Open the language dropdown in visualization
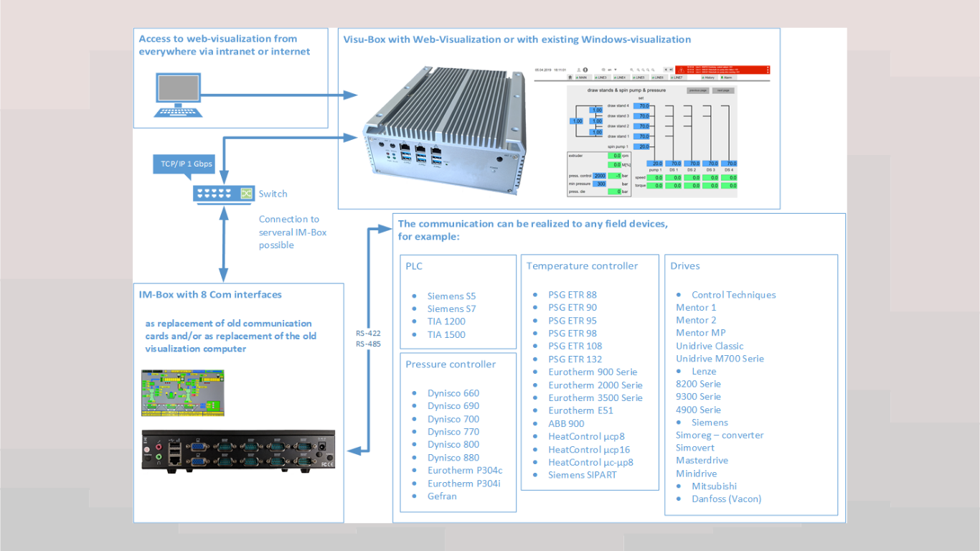Screen dimensions: 980x551 pyautogui.click(x=615, y=70)
